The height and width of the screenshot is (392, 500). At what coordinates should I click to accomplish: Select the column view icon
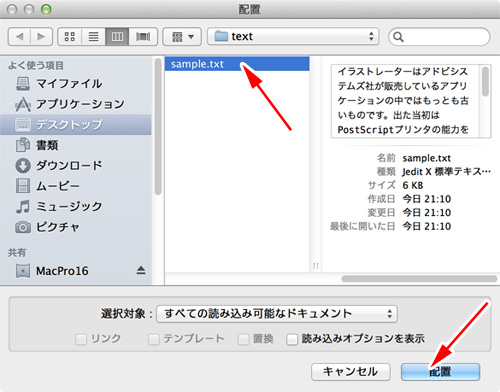(117, 36)
